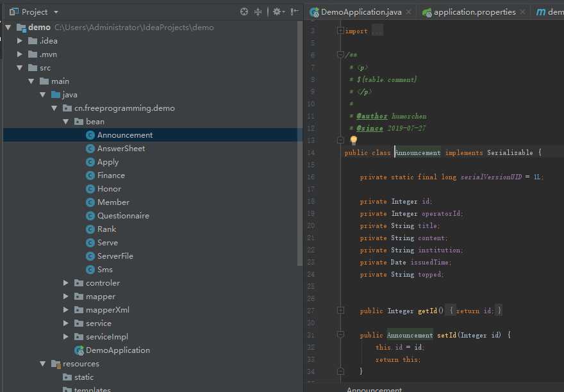Select the Apply class
564x392 pixels.
tap(108, 162)
